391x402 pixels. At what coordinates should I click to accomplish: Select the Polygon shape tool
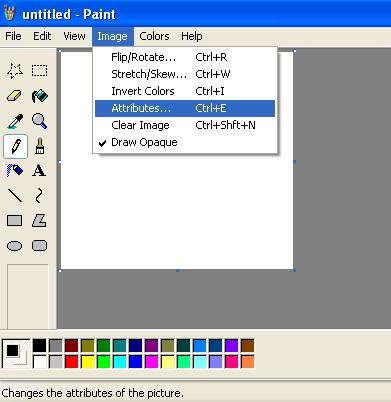coord(39,221)
